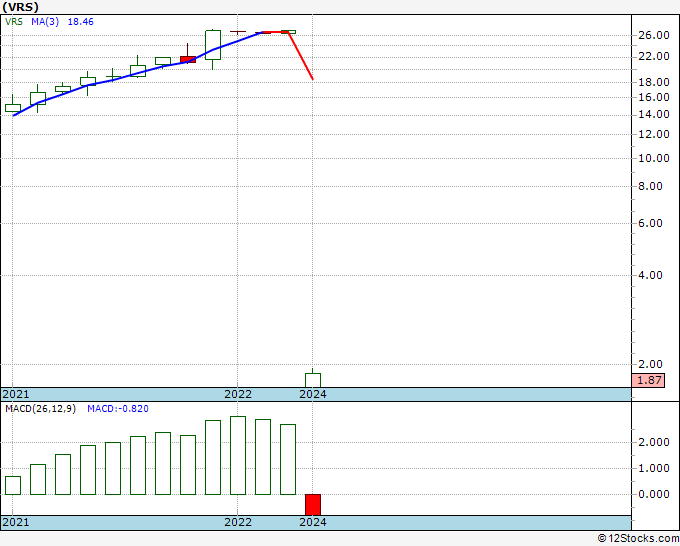The height and width of the screenshot is (546, 680).
Task: Select 2021 on the MACD panel timeline
Action: pyautogui.click(x=16, y=523)
